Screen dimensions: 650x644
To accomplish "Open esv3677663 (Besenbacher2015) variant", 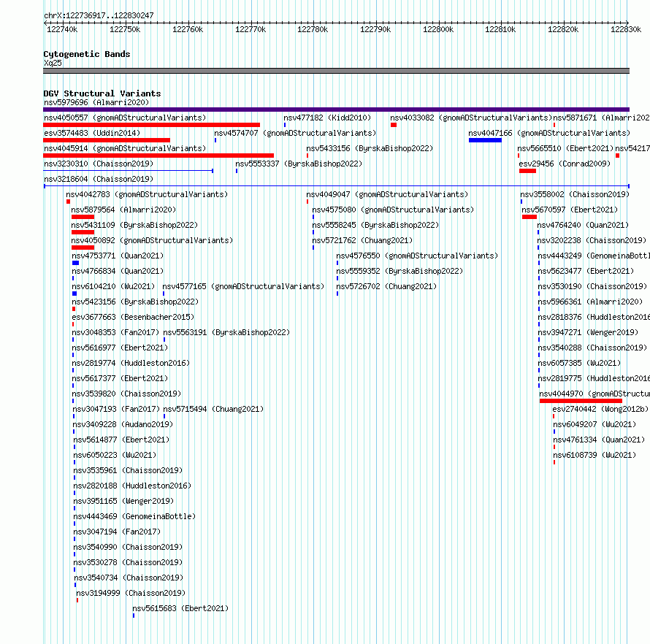I will pyautogui.click(x=133, y=317).
